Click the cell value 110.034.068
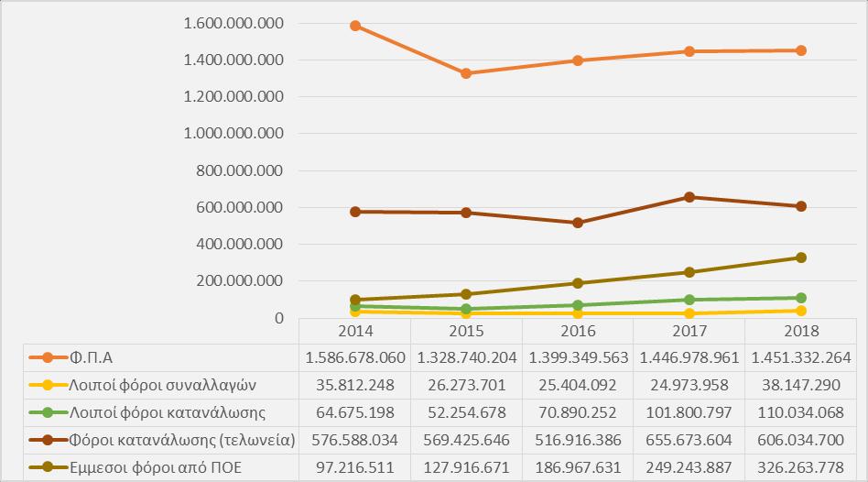The height and width of the screenshot is (482, 868). 801,412
